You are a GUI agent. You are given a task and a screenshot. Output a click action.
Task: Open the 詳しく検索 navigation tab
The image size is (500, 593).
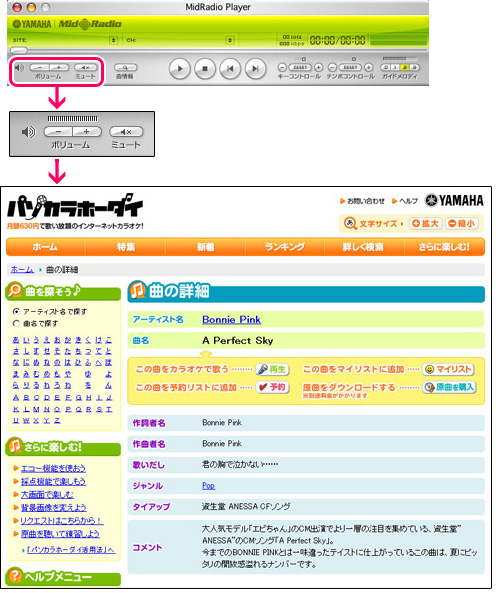click(x=363, y=247)
